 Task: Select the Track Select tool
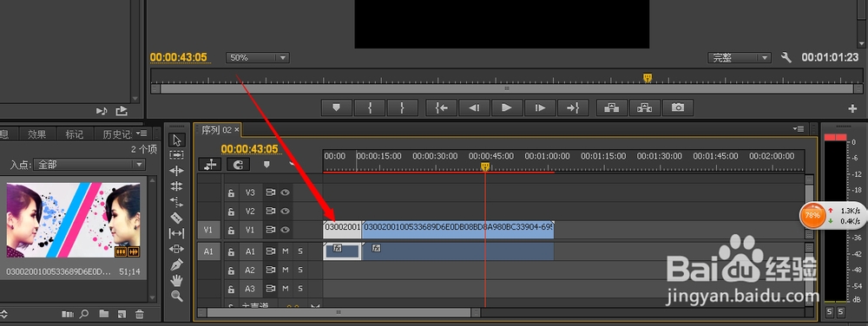coord(176,155)
